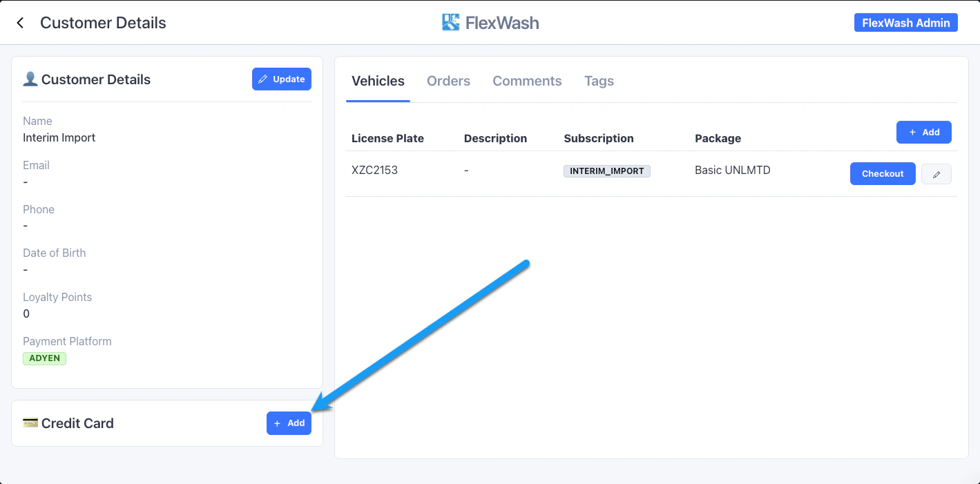Add a credit card
The image size is (980, 484).
click(289, 423)
